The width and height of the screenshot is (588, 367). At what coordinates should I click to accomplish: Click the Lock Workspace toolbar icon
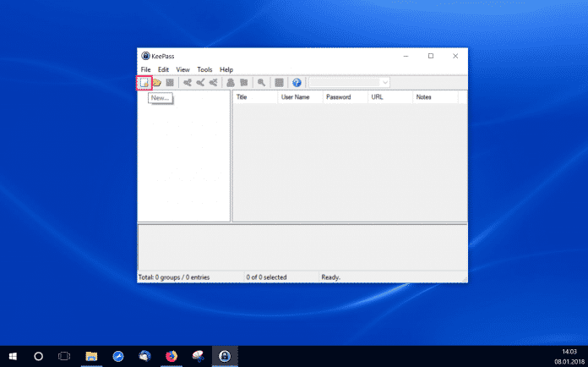click(x=279, y=82)
